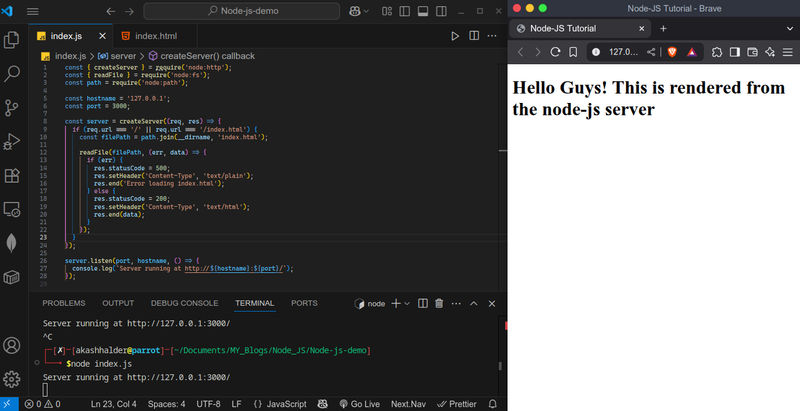
Task: Click the Ln 23, Col 4 status entry
Action: 113,404
